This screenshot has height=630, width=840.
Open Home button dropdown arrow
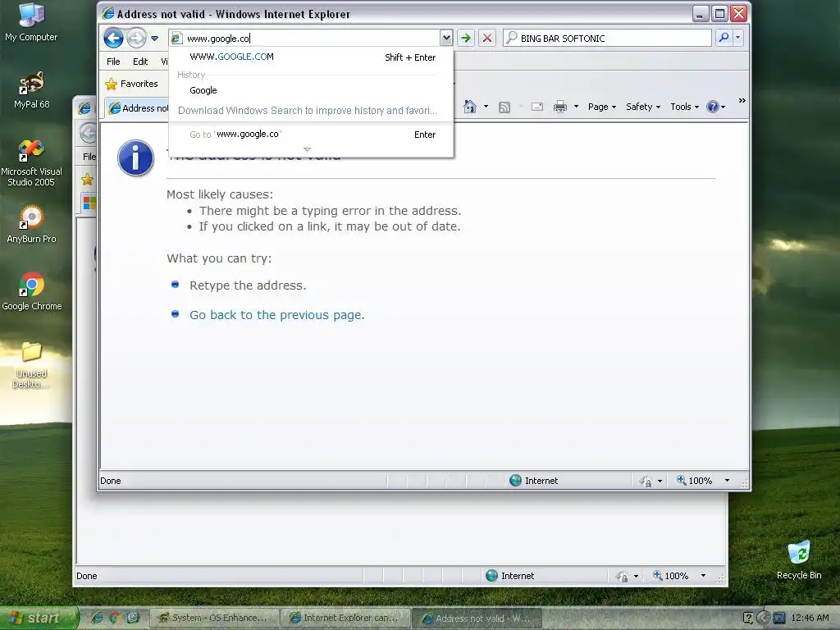pos(486,107)
